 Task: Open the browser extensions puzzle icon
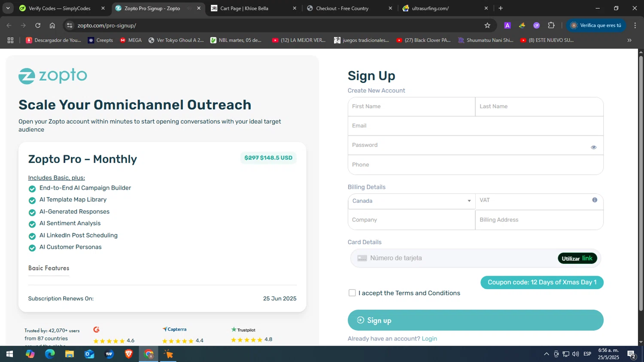551,25
